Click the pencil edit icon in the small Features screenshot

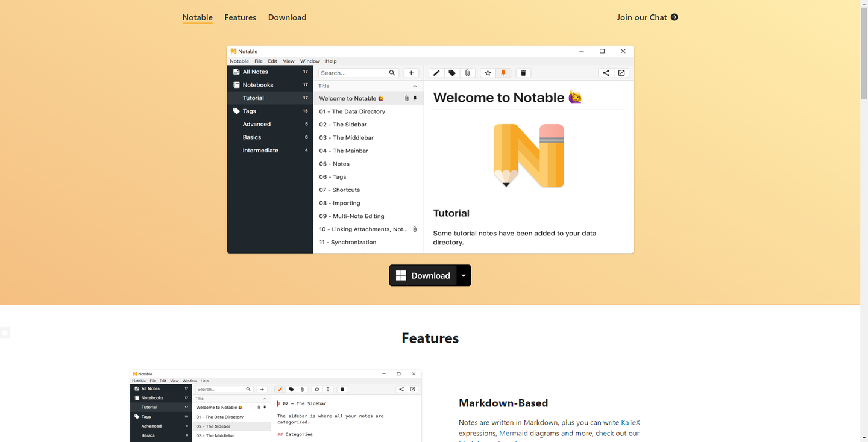[x=280, y=389]
